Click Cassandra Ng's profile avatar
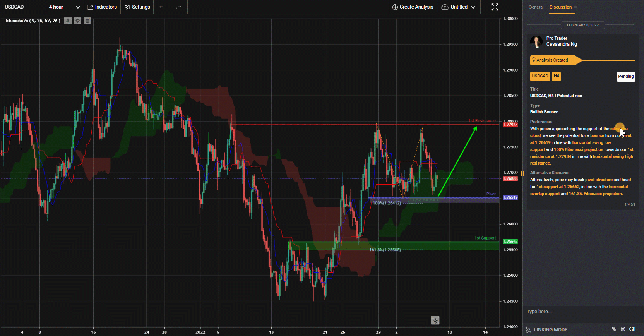644x336 pixels. point(536,42)
